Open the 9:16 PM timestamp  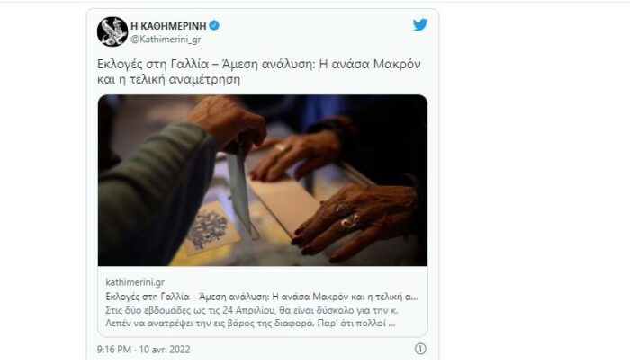(x=114, y=349)
